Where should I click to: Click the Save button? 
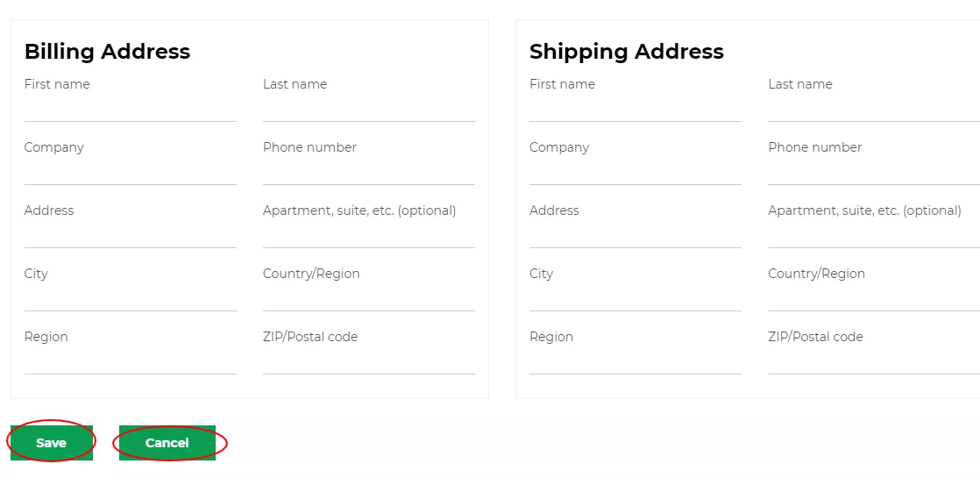(x=51, y=443)
